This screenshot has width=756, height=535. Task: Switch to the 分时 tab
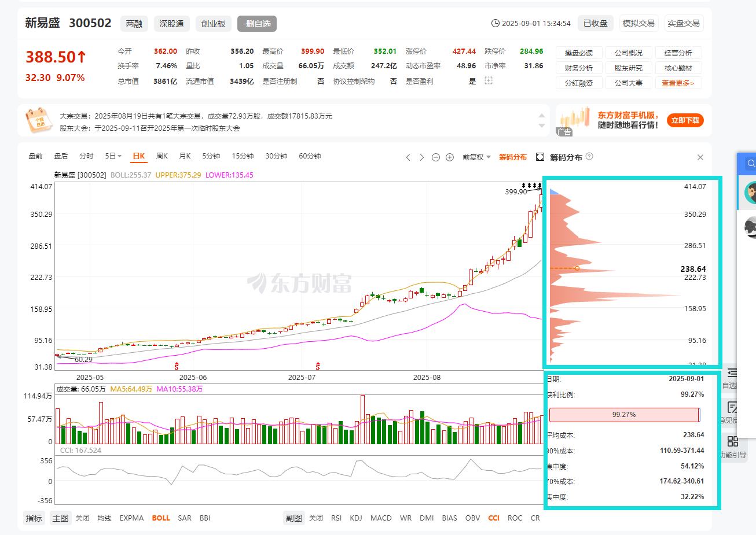(x=86, y=156)
